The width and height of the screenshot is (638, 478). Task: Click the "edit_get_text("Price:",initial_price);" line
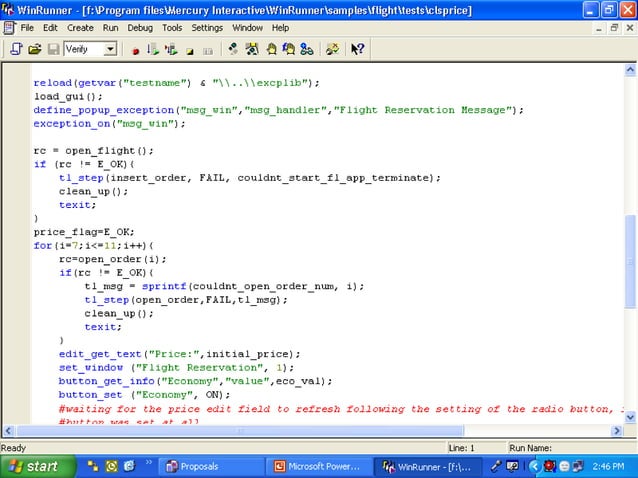point(179,354)
